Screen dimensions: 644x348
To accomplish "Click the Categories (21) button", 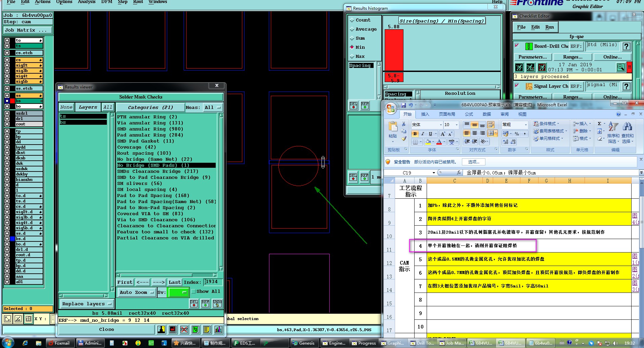I will pyautogui.click(x=151, y=107).
